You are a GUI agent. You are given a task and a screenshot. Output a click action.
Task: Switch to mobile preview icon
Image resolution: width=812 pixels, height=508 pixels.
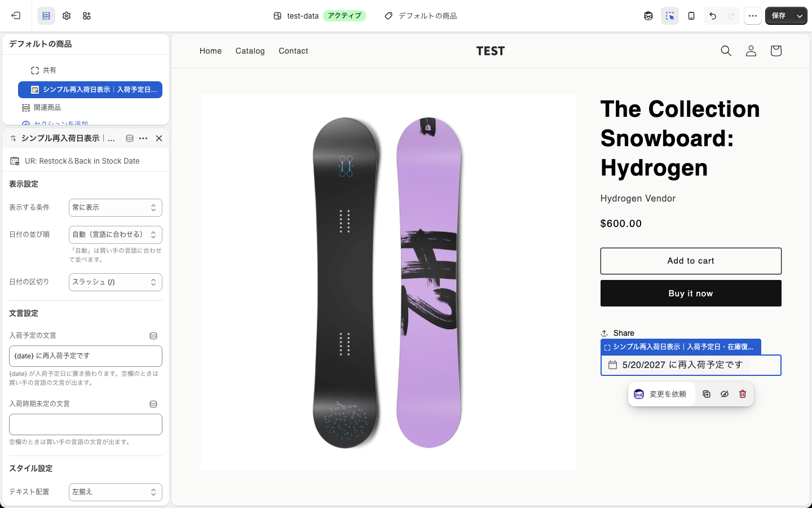tap(691, 16)
